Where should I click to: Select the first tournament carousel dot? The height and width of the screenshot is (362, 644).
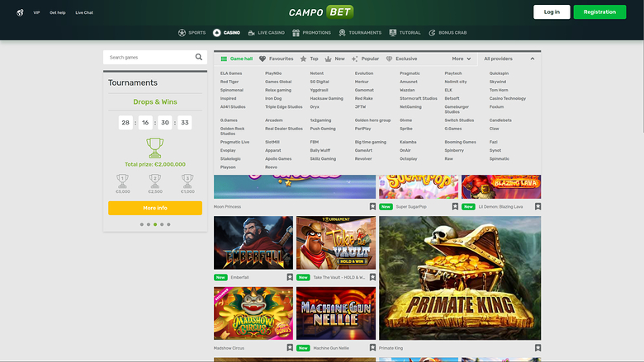pos(142,224)
